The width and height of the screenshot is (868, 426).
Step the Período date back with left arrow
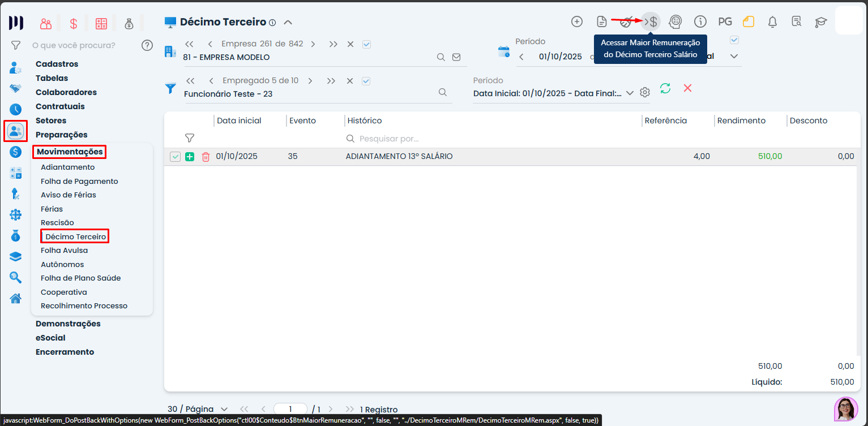(521, 57)
